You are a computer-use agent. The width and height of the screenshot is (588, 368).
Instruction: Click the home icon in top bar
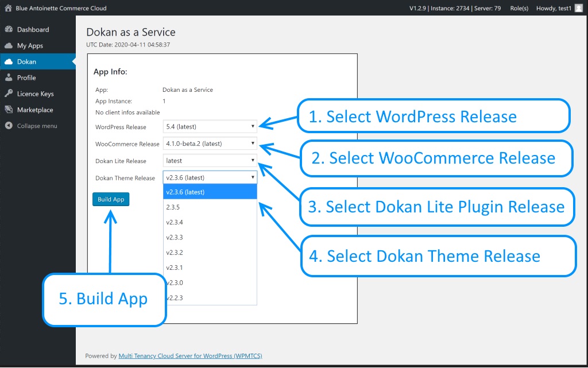[x=8, y=8]
